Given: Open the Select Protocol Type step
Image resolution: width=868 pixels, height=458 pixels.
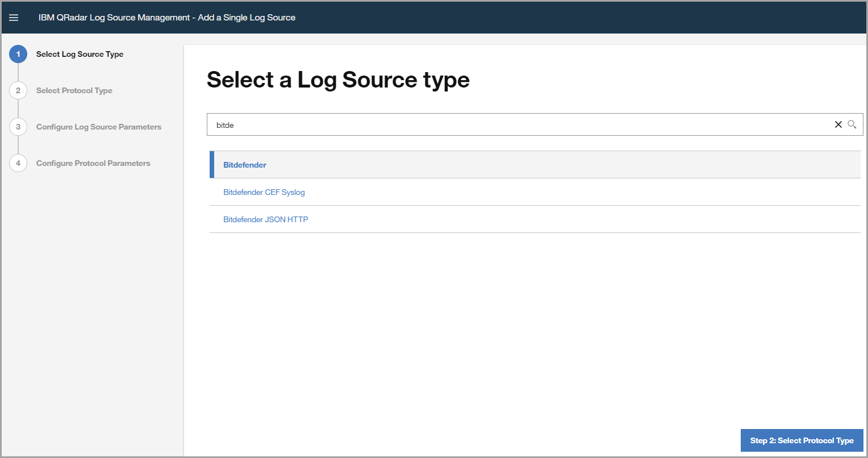Looking at the screenshot, I should point(74,90).
